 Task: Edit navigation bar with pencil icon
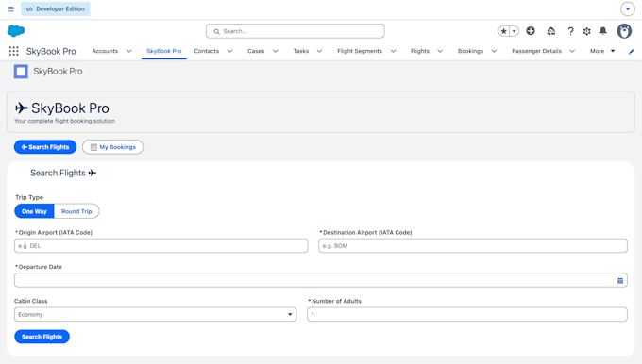632,51
